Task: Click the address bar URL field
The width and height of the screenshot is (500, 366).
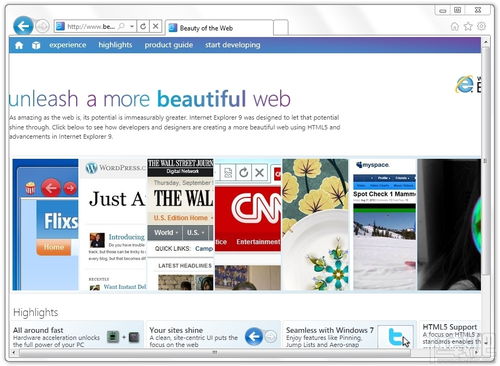Action: (x=91, y=26)
